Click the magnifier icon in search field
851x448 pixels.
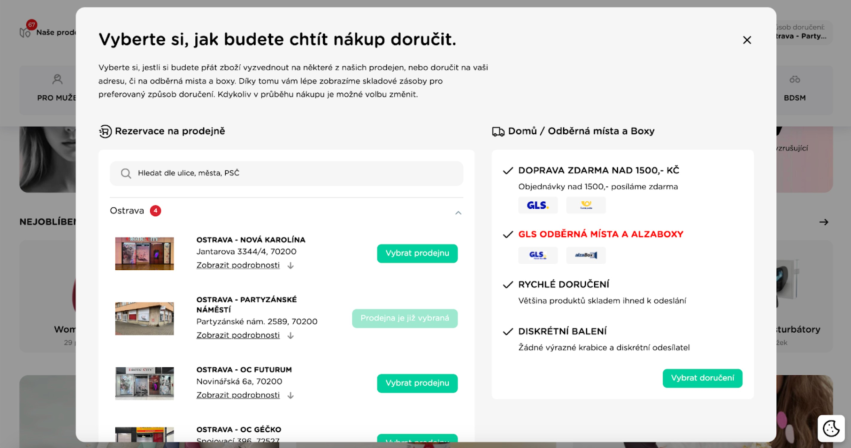126,173
